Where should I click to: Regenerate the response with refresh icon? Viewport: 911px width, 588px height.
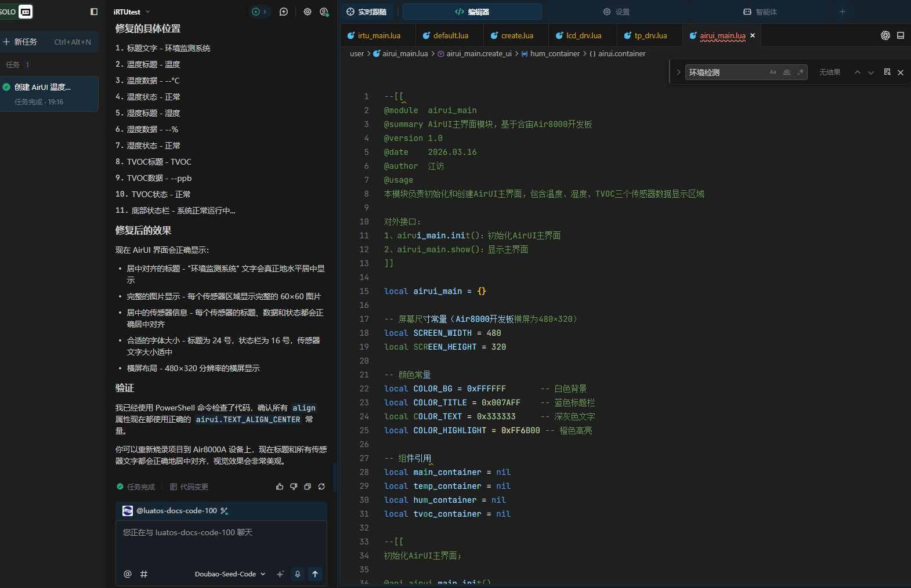point(321,487)
